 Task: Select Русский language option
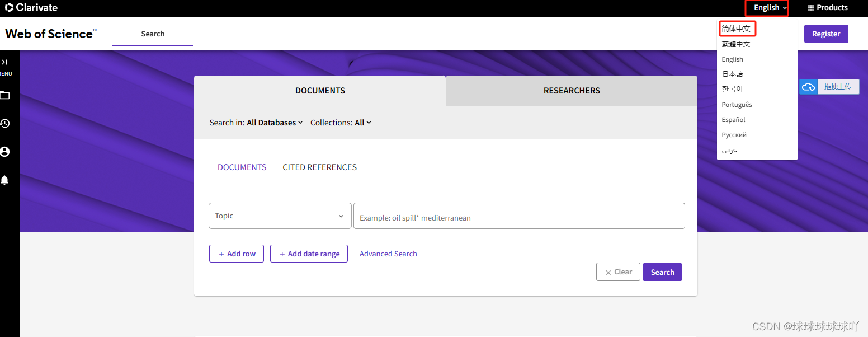pyautogui.click(x=734, y=135)
